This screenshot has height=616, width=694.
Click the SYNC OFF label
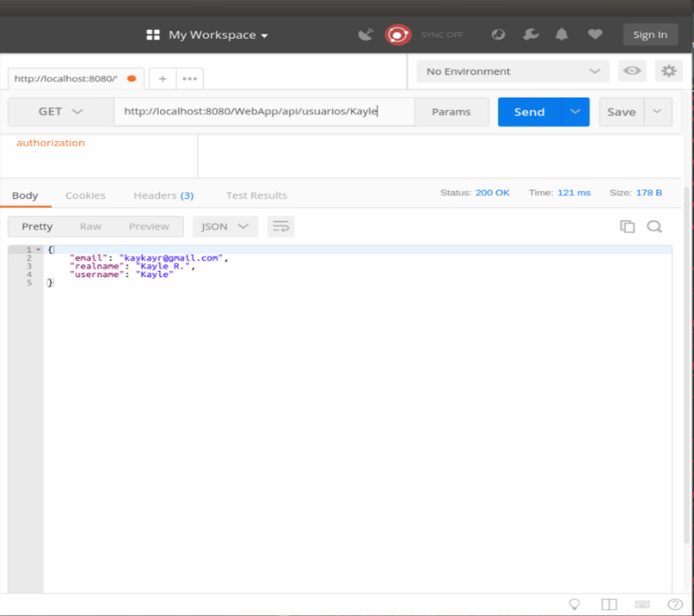tap(442, 34)
